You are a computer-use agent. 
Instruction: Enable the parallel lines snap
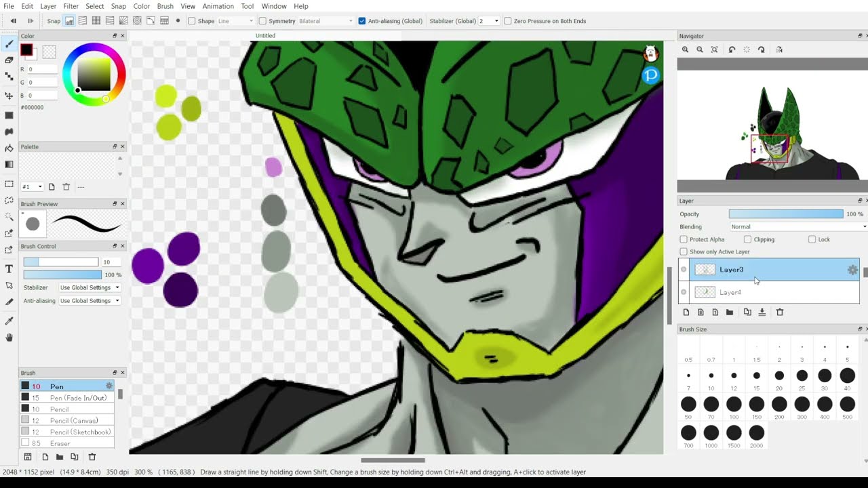coord(83,21)
